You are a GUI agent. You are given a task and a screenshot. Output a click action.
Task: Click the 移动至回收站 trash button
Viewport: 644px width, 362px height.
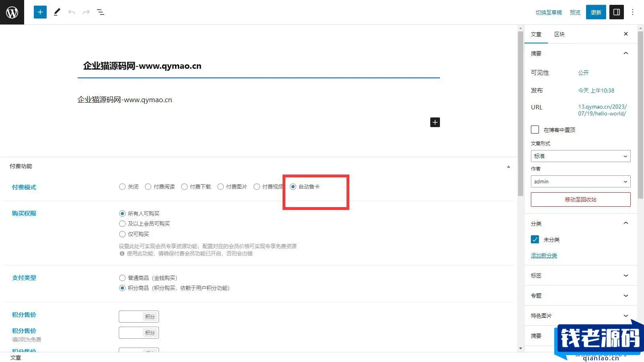581,200
